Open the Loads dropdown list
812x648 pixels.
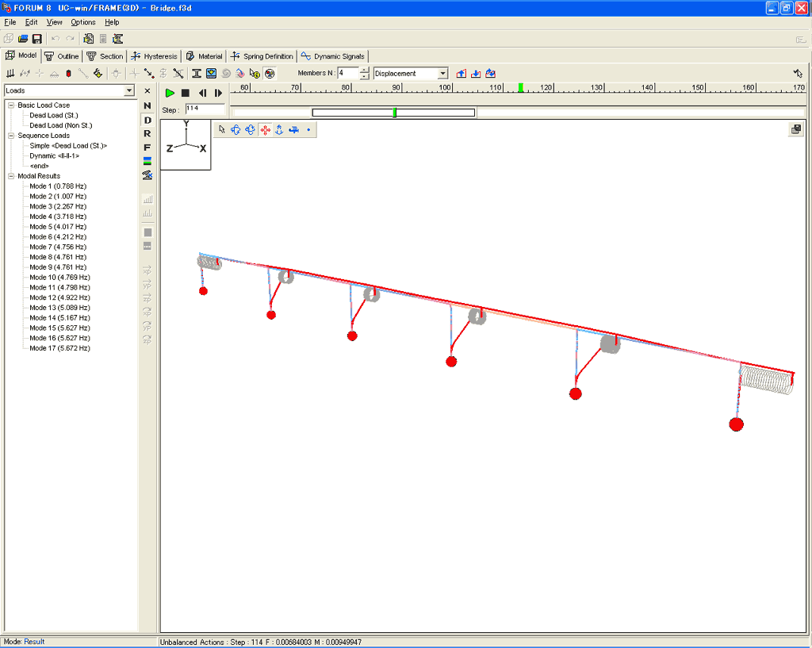pos(129,90)
